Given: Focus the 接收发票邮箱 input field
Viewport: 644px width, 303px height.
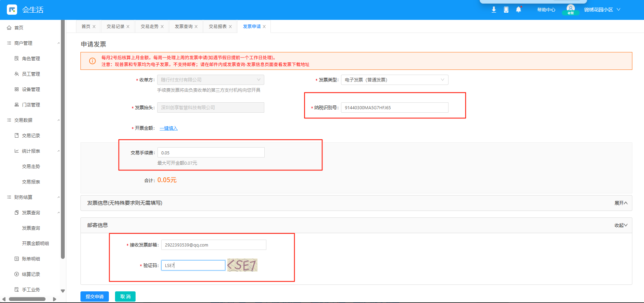Looking at the screenshot, I should tap(214, 245).
